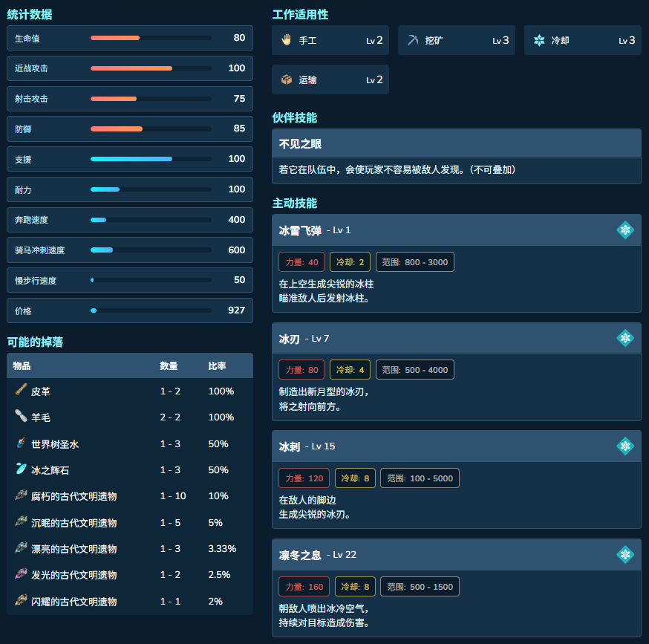Click the 力量: 80 badge
The image size is (649, 644).
[301, 370]
